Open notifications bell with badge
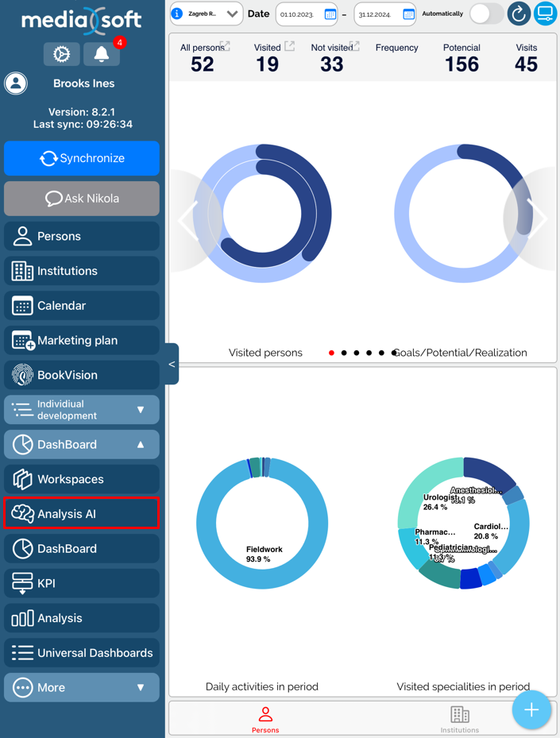The image size is (560, 738). pyautogui.click(x=102, y=54)
